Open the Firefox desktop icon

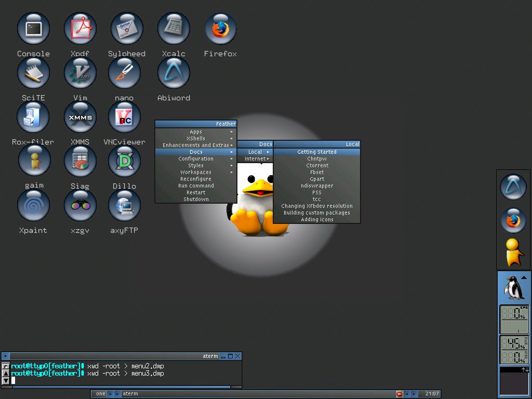(220, 29)
